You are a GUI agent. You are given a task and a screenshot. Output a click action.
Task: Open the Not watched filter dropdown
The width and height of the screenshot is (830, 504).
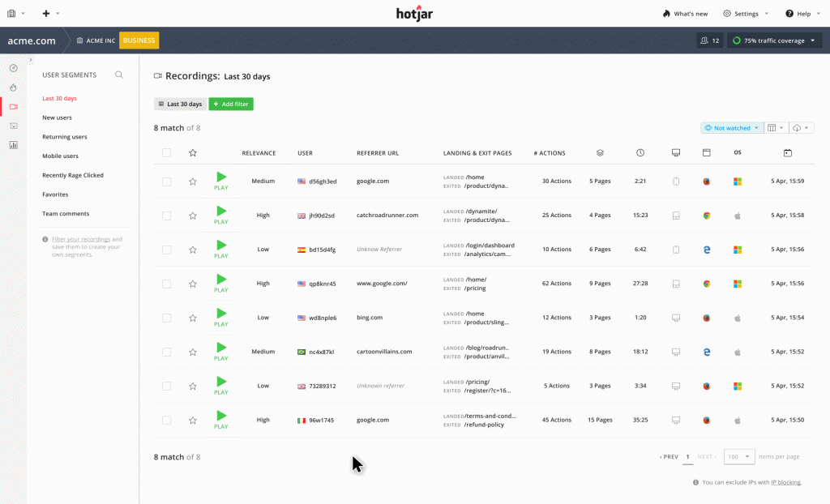[732, 128]
